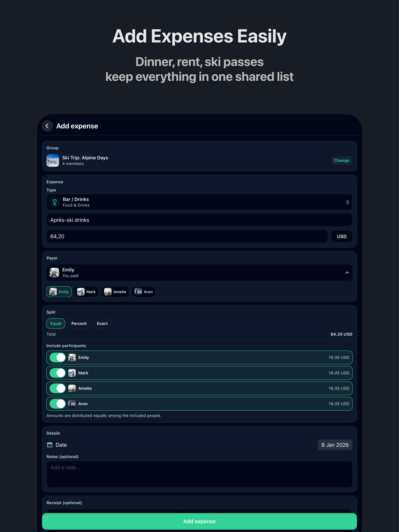Change the selected group
Image resolution: width=399 pixels, height=532 pixels.
click(x=342, y=160)
